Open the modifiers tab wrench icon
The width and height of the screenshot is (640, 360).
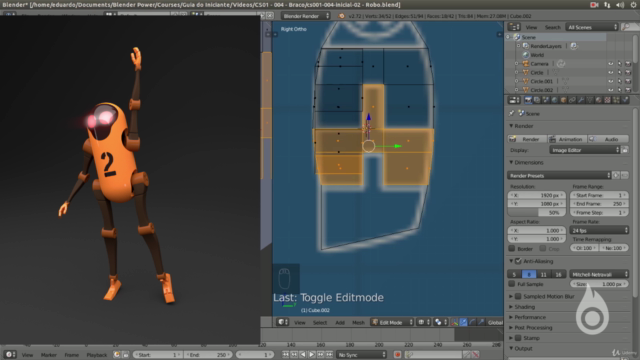pyautogui.click(x=581, y=100)
